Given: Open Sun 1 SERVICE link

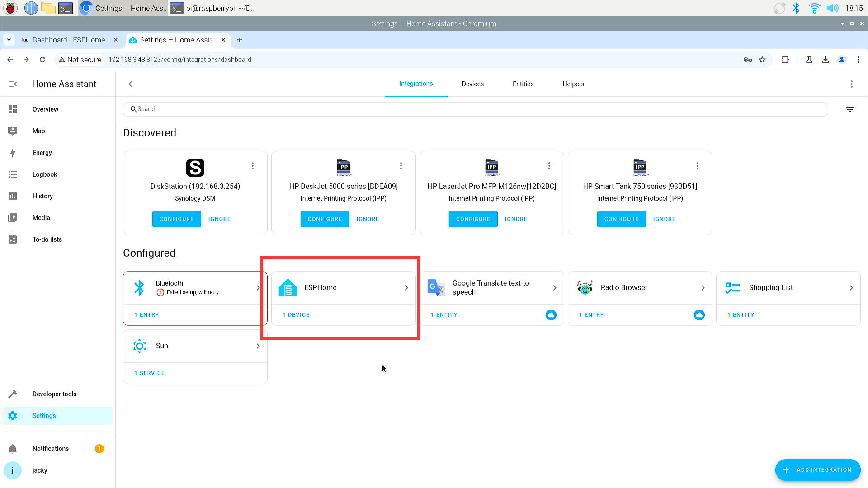Looking at the screenshot, I should pyautogui.click(x=150, y=373).
